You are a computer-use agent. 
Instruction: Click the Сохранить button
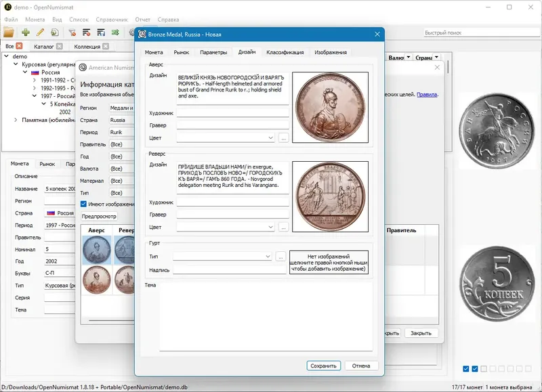[x=323, y=366]
